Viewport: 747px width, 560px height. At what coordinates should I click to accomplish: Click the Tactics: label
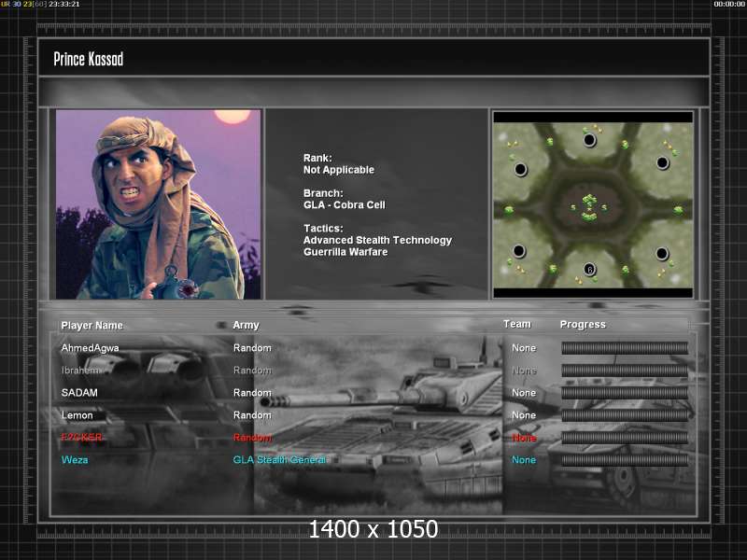click(323, 228)
